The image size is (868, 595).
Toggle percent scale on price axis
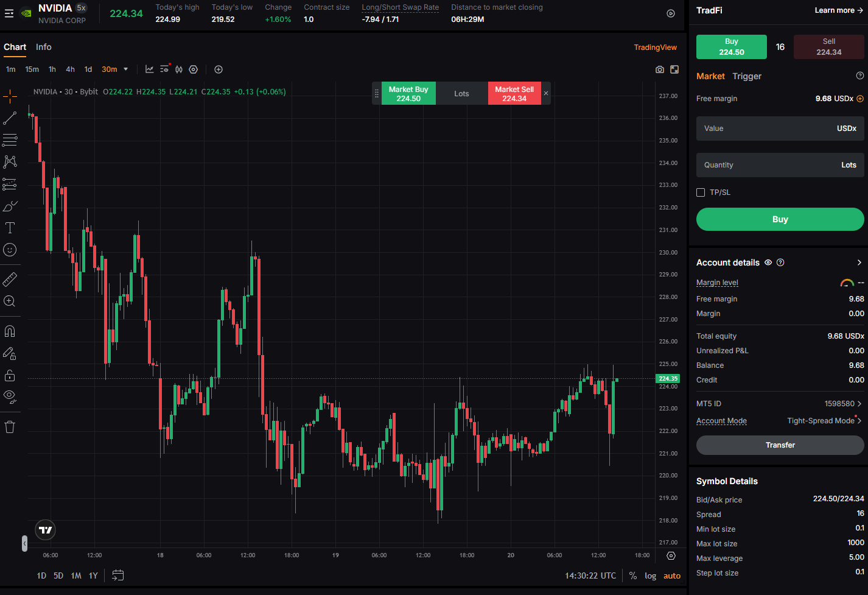[633, 576]
